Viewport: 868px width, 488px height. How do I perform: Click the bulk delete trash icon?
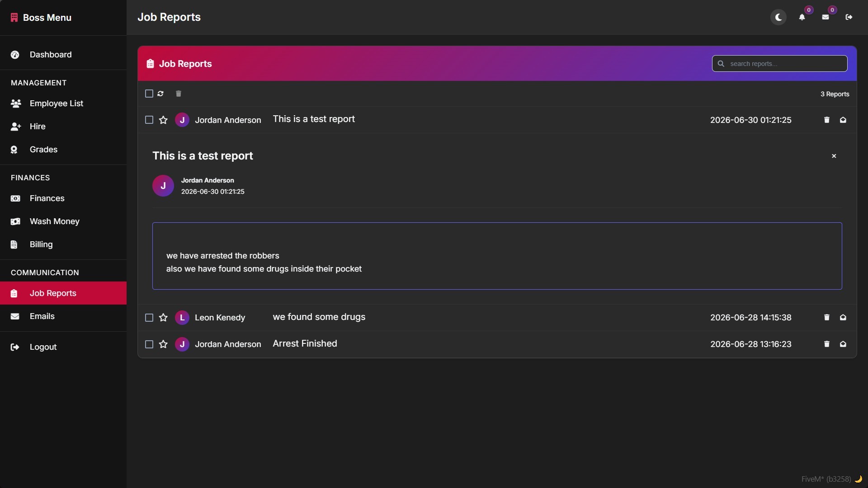(x=179, y=94)
